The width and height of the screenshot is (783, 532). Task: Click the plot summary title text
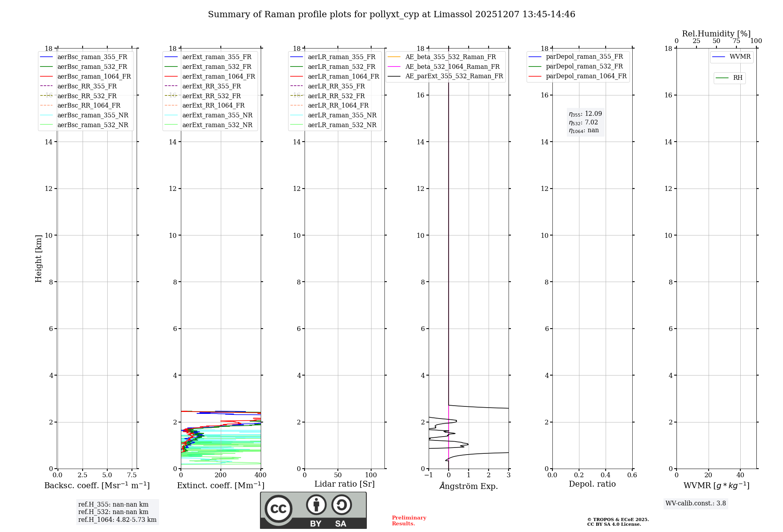(391, 14)
